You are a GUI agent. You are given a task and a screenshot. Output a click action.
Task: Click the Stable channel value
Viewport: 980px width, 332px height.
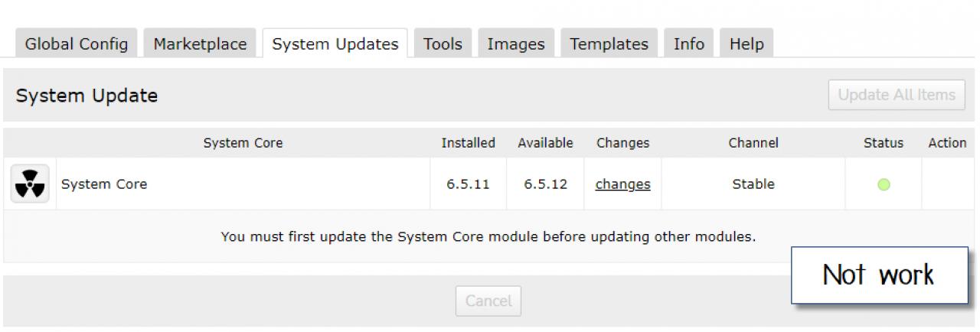click(753, 184)
